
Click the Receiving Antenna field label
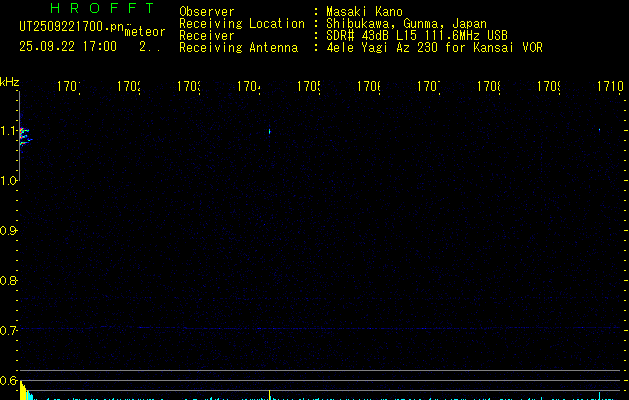(238, 47)
